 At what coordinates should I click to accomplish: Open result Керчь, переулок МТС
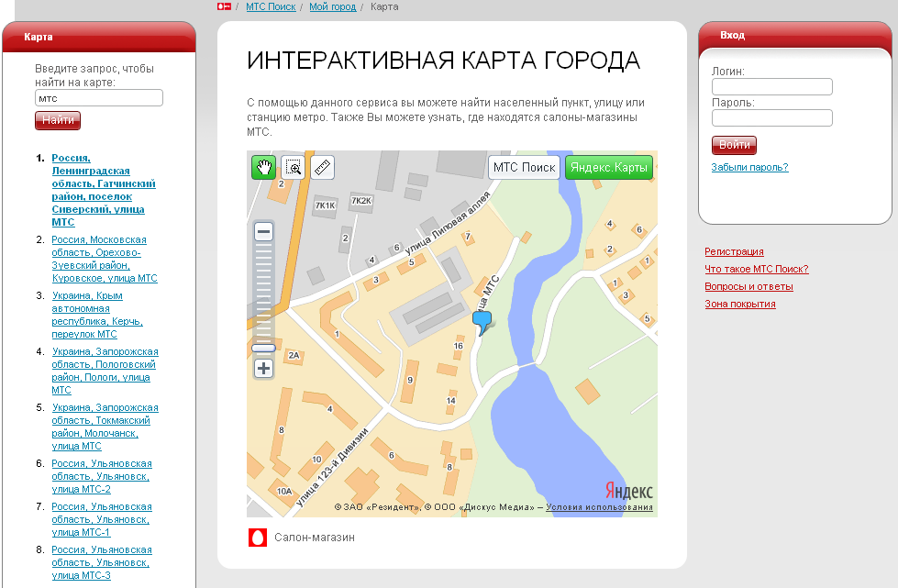pos(97,315)
